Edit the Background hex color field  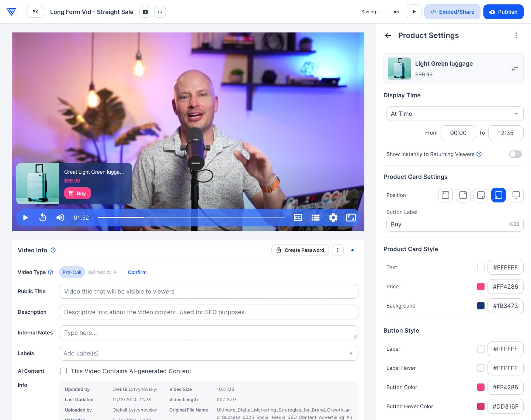click(x=506, y=306)
